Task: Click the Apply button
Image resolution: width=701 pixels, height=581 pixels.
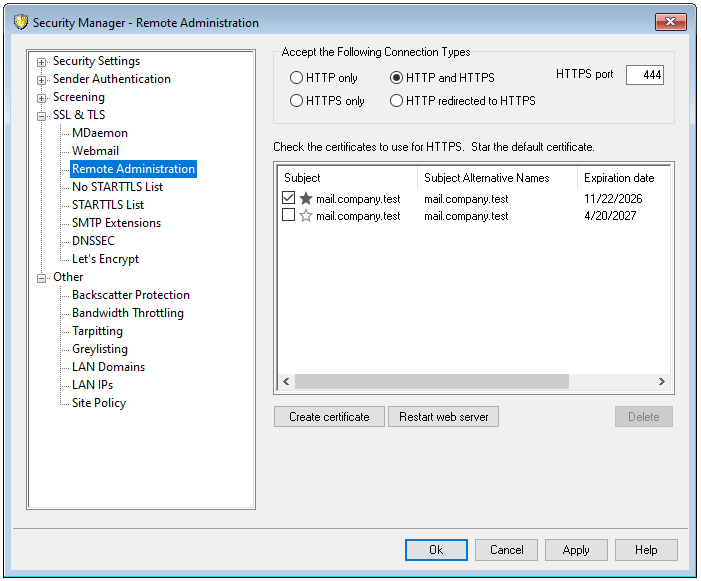Action: tap(576, 550)
